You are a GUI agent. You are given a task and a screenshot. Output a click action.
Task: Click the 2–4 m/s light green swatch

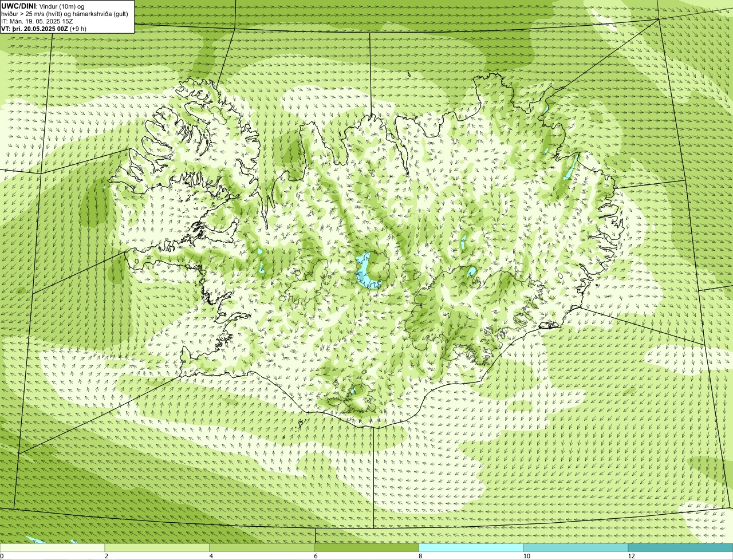157,547
